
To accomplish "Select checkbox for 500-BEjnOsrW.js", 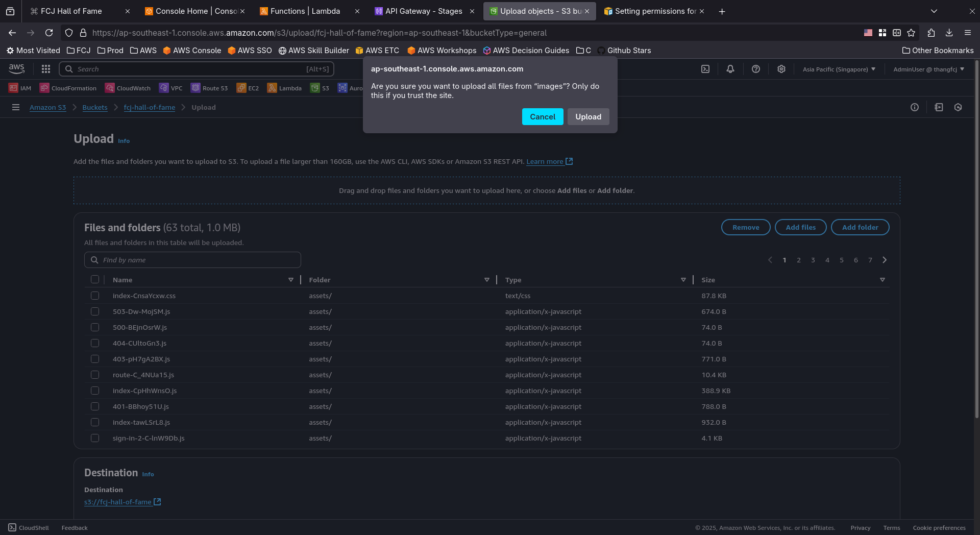I will coord(95,327).
